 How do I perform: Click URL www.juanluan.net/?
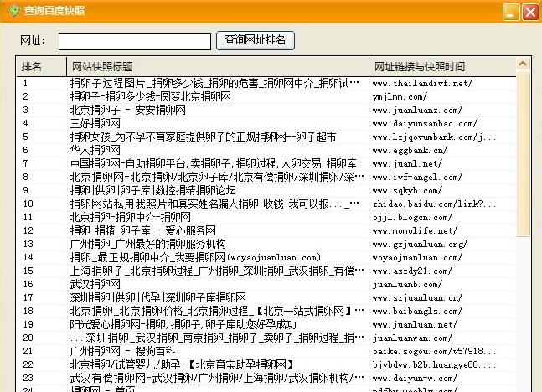coord(415,325)
